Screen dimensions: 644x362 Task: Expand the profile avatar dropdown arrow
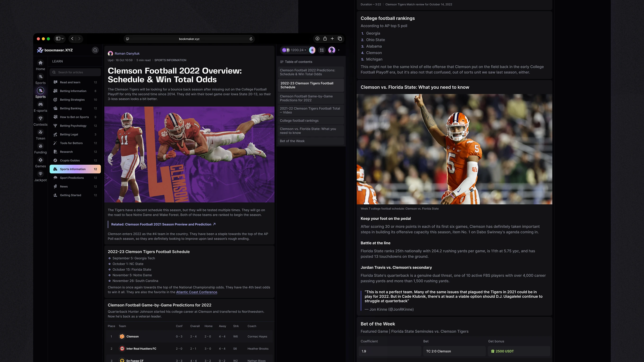339,50
